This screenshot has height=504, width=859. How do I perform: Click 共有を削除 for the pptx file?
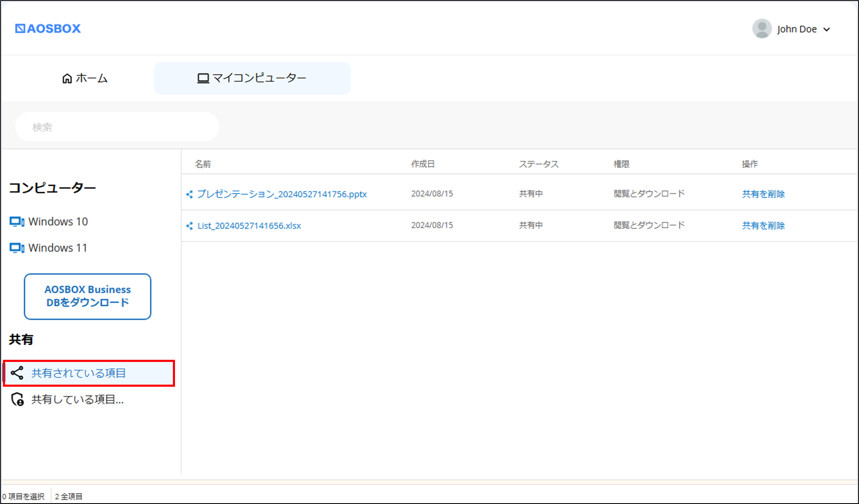tap(763, 194)
